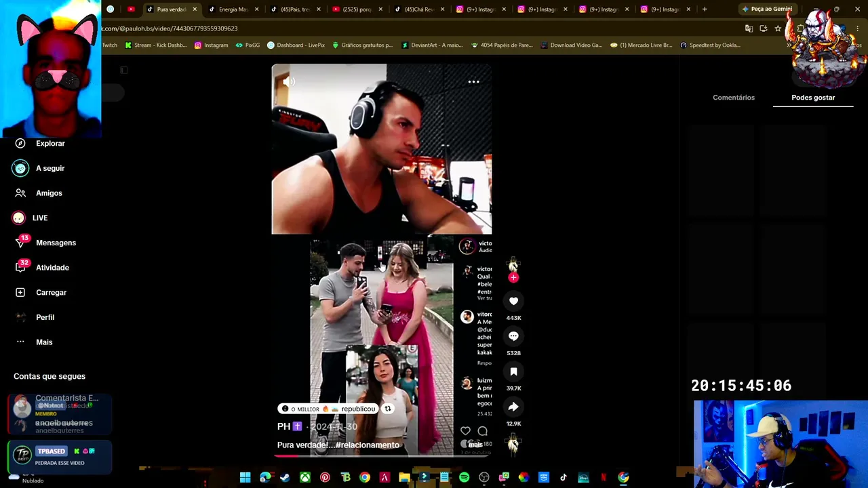
Task: Open Pinterest from the taskbar
Action: (x=325, y=478)
